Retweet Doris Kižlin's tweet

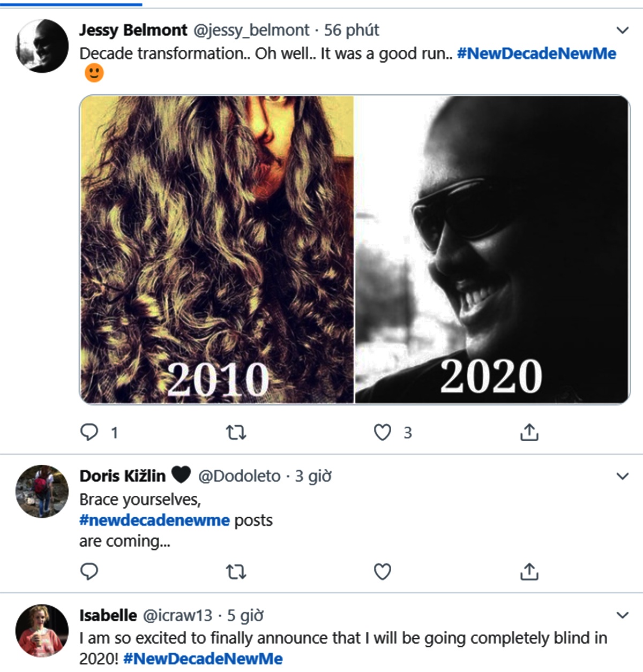coord(236,572)
